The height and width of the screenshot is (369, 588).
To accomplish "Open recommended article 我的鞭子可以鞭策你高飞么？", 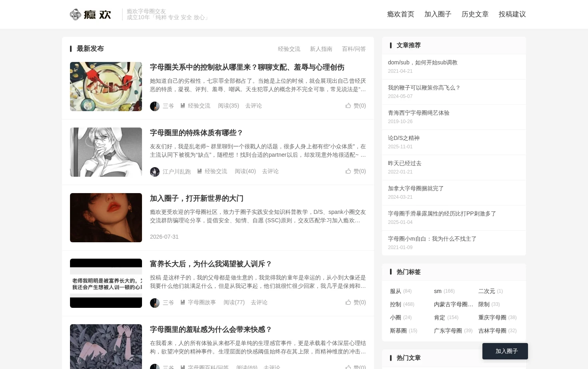I will coord(424,88).
